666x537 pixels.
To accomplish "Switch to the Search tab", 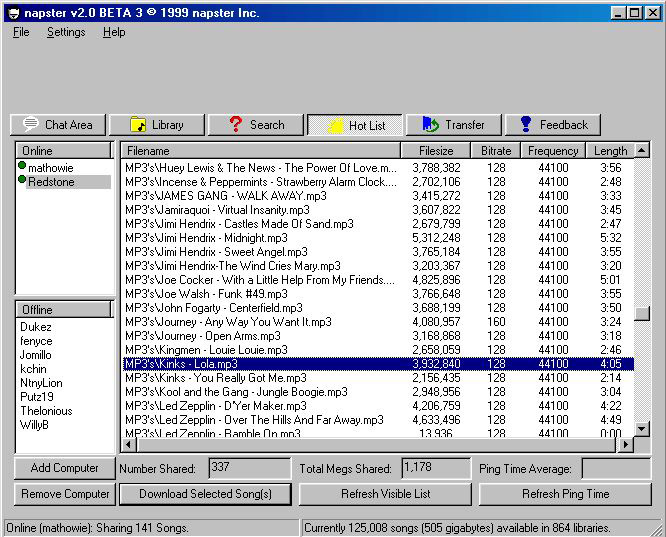I will pos(256,125).
